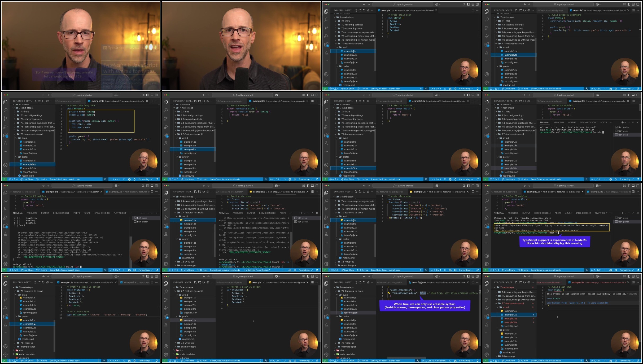Select PLAYWRIGHT tab in the Node 23 callout frame
Image resolution: width=643 pixels, height=364 pixels.
(x=601, y=213)
